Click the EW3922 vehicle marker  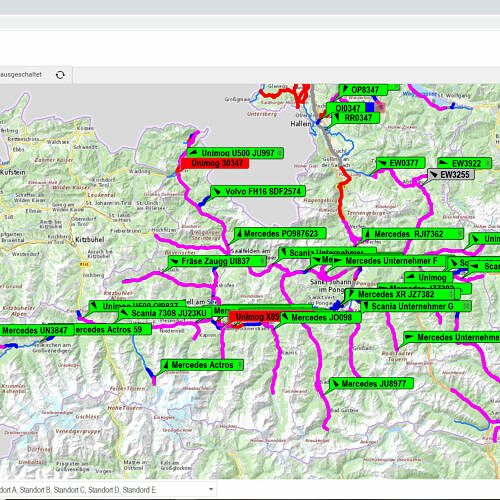pyautogui.click(x=464, y=163)
